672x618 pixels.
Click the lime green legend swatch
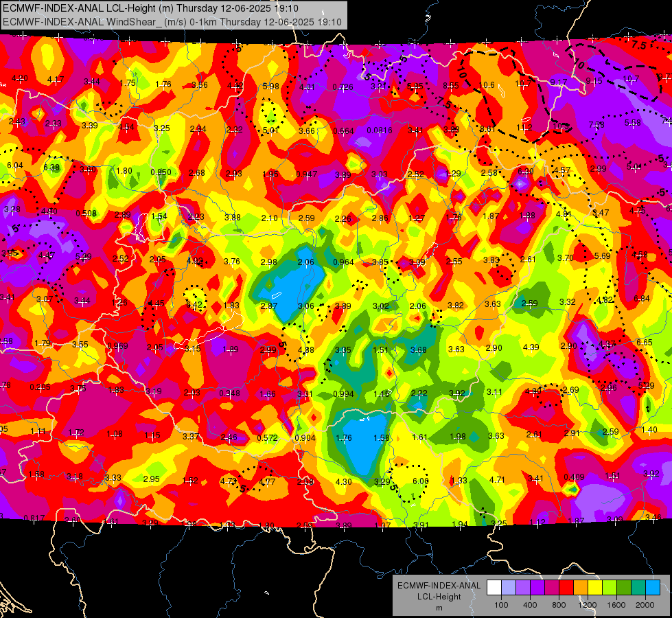tap(609, 588)
